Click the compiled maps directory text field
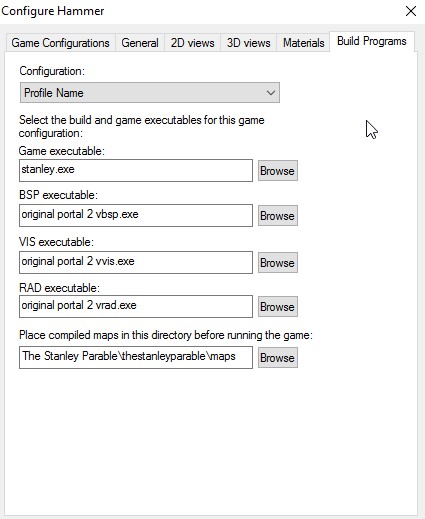Screen dimensions: 425x519 pos(136,357)
